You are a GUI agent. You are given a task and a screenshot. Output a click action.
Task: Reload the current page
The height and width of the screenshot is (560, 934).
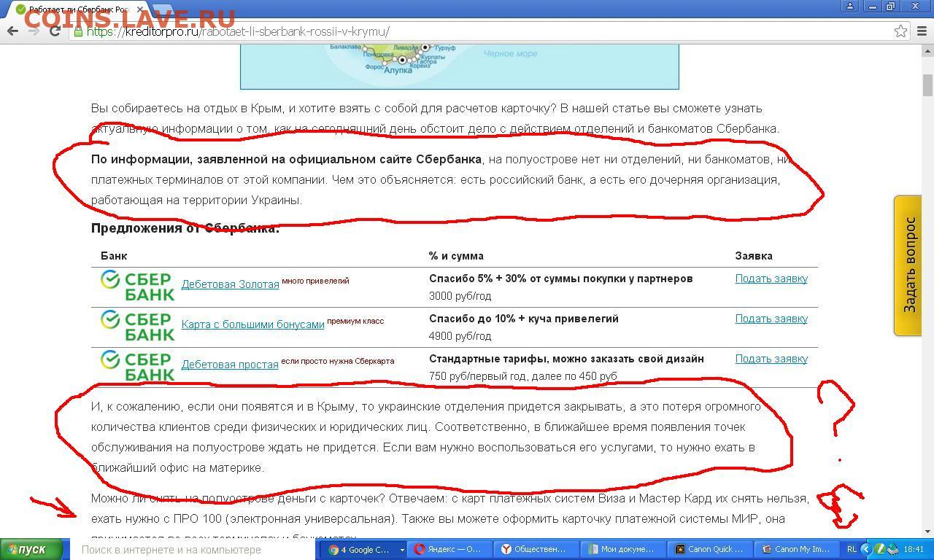(x=55, y=31)
